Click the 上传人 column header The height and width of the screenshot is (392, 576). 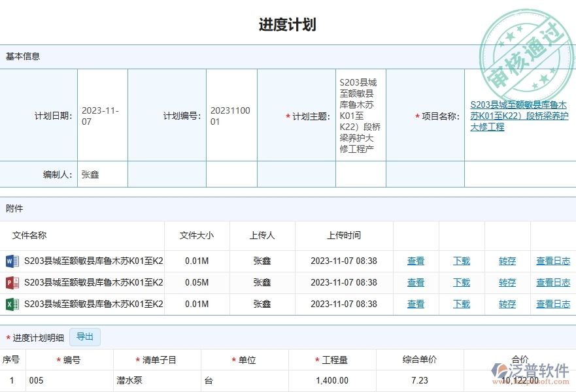[262, 236]
